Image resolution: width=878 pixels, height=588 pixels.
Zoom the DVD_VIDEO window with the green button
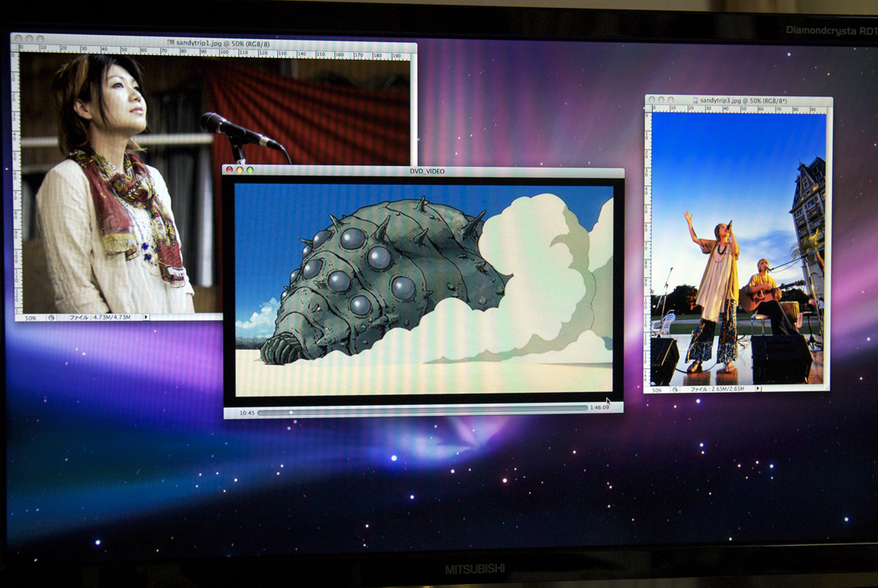coord(250,170)
